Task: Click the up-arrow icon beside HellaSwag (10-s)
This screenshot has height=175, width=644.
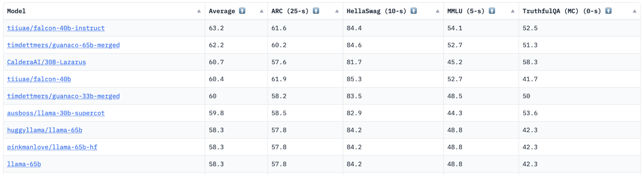Action: [x=414, y=11]
